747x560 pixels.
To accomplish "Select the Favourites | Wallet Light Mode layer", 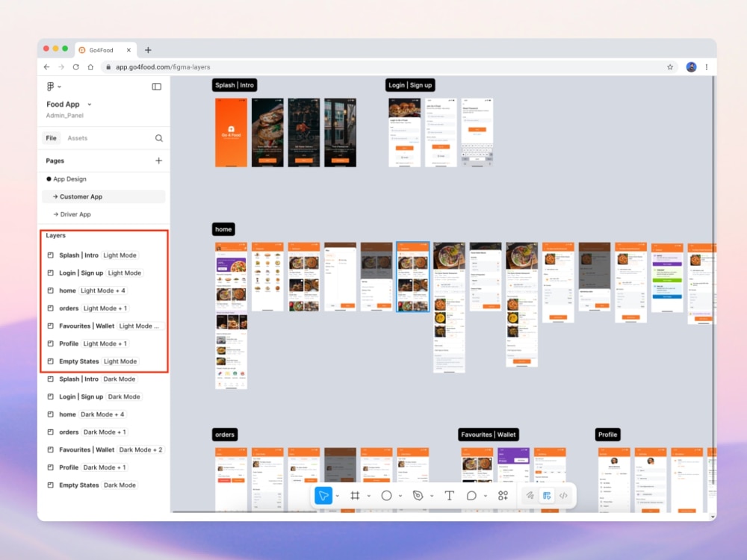I will pyautogui.click(x=105, y=326).
